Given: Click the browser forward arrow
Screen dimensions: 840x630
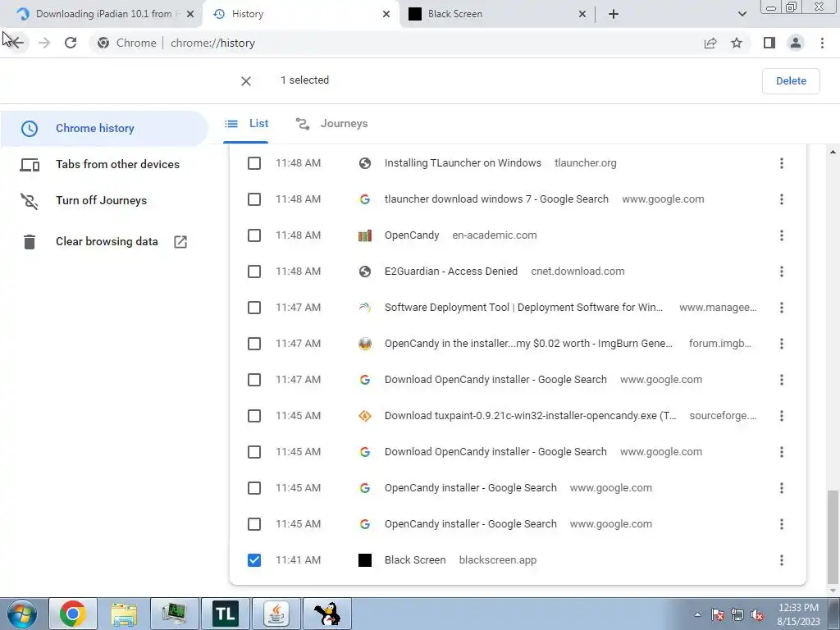Looking at the screenshot, I should [44, 43].
